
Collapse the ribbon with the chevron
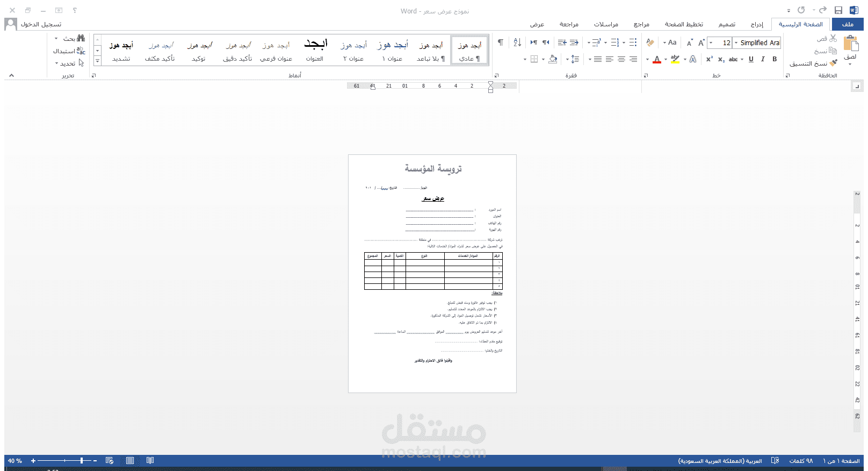pyautogui.click(x=11, y=75)
